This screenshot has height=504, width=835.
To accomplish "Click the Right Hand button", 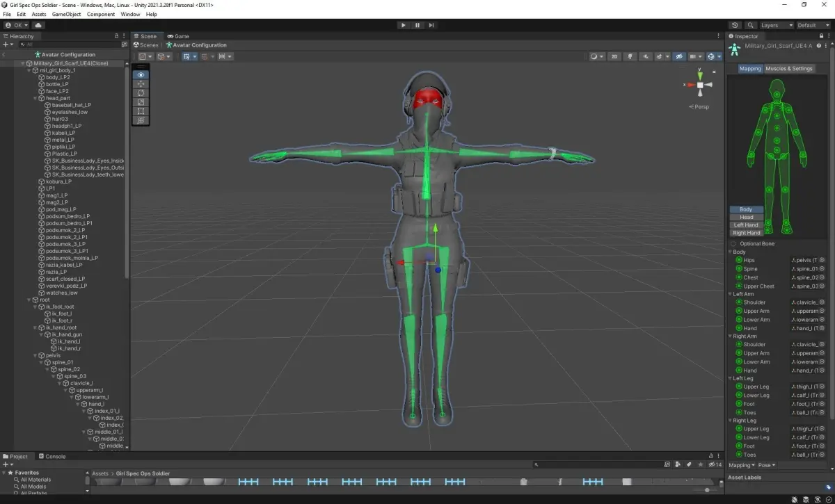I will click(x=746, y=233).
